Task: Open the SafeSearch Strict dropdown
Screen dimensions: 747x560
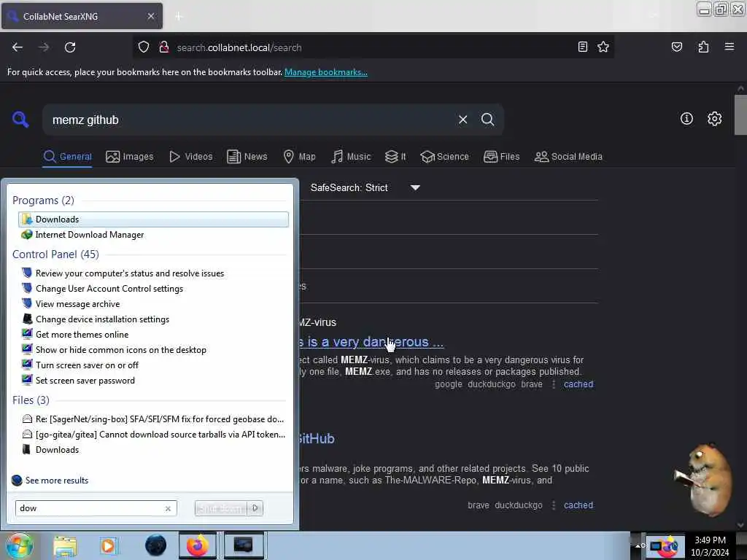Action: (365, 188)
